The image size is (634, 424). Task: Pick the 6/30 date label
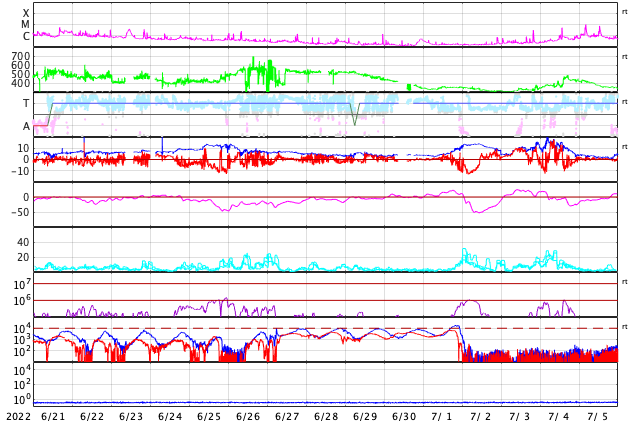[x=404, y=416]
